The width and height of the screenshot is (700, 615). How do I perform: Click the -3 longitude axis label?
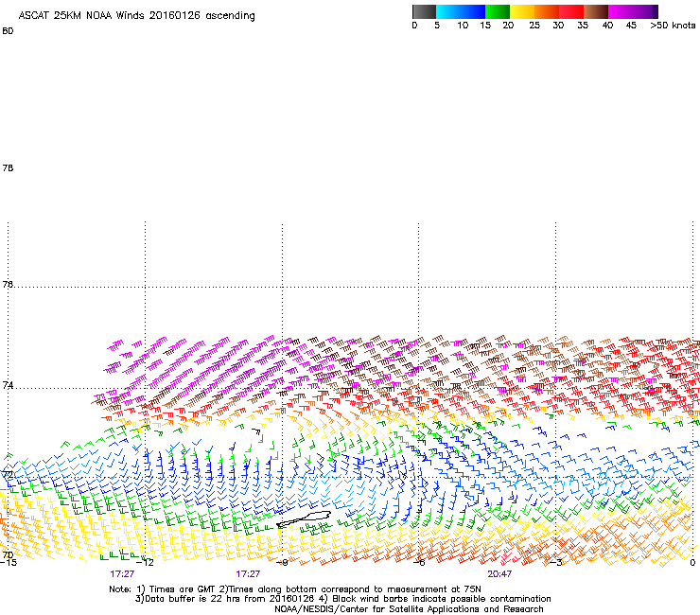click(x=556, y=562)
